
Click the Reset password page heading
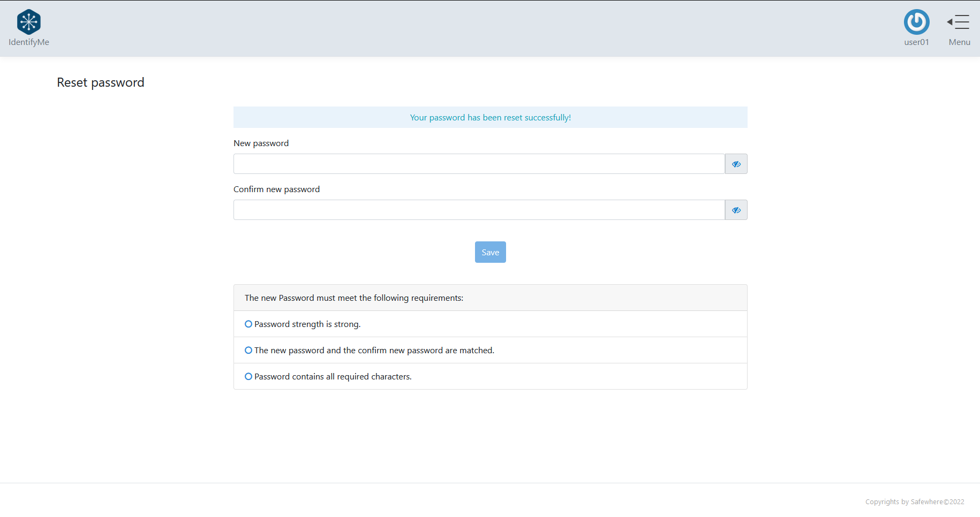101,82
